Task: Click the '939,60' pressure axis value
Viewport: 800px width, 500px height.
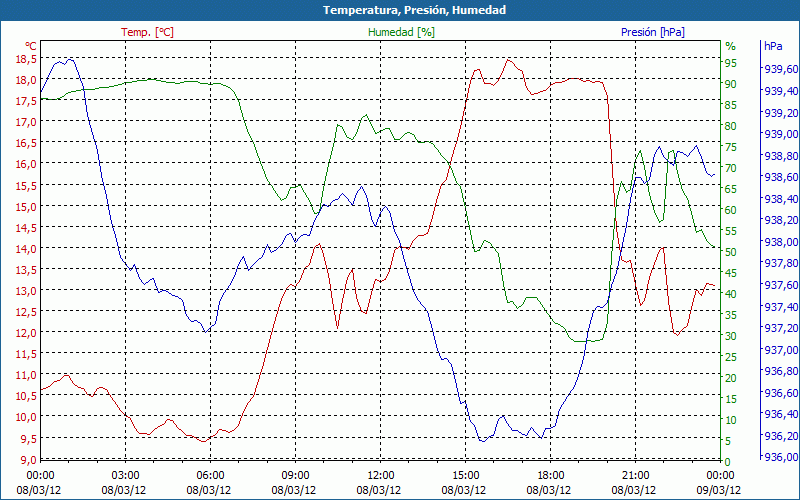Action: pos(781,69)
